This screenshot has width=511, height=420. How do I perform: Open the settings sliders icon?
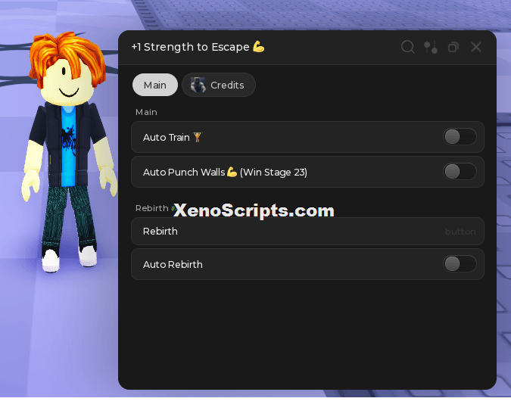pyautogui.click(x=431, y=47)
